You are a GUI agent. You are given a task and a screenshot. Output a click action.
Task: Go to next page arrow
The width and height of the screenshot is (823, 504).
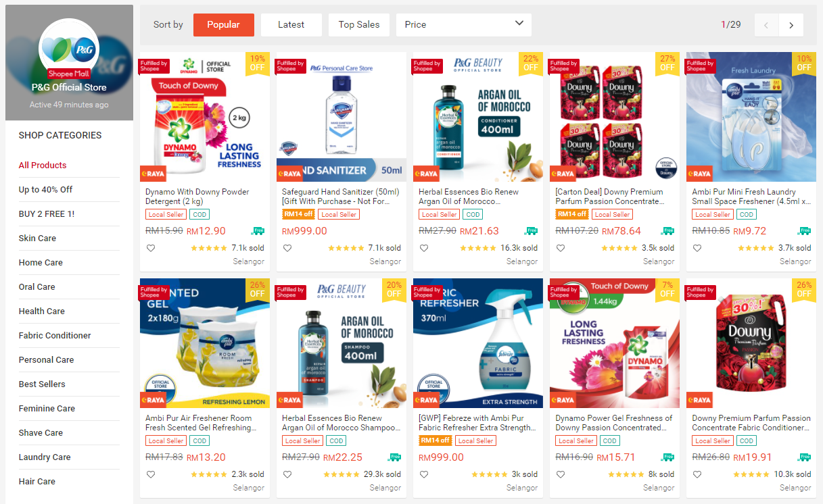point(791,25)
